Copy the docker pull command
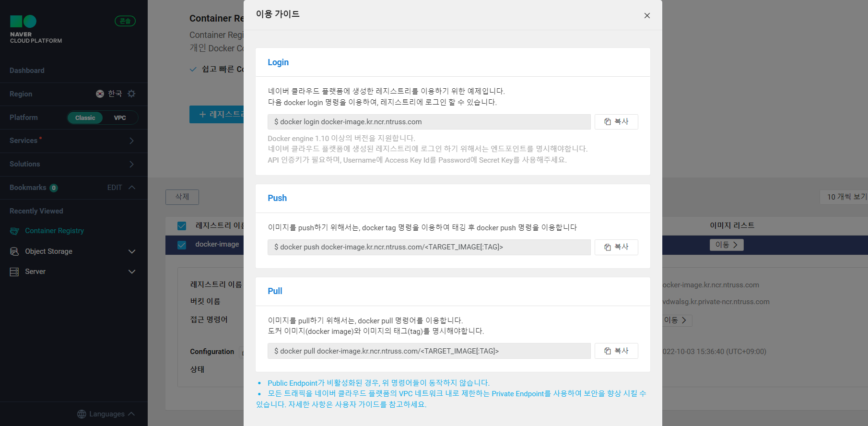This screenshot has height=426, width=868. click(x=616, y=351)
